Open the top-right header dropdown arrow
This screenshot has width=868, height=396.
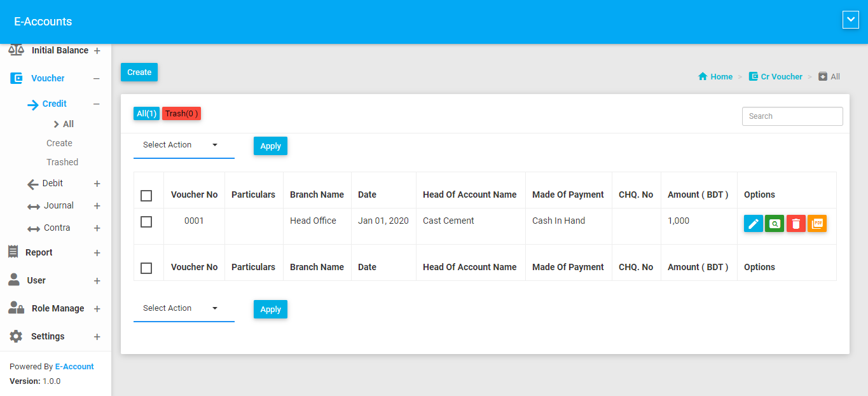pos(850,20)
